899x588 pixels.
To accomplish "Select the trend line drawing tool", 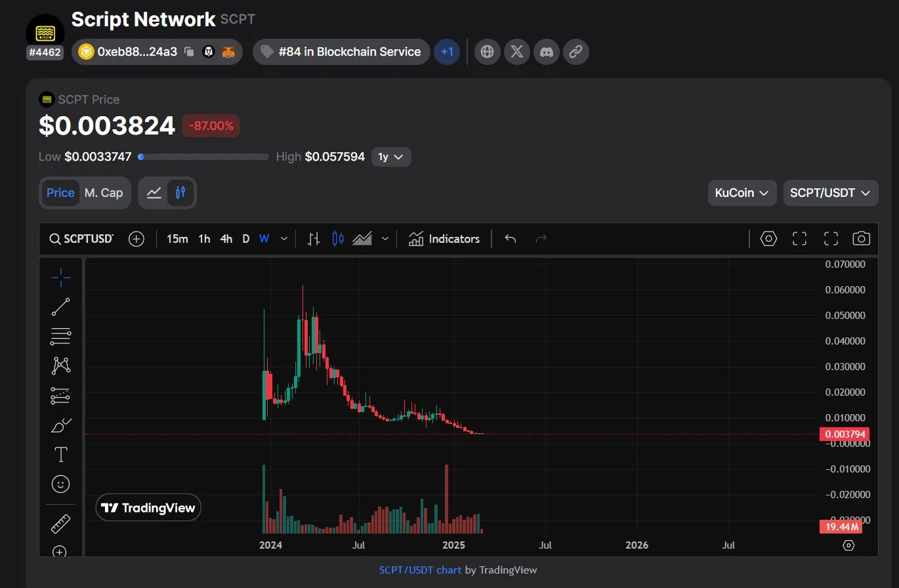I will click(x=60, y=306).
